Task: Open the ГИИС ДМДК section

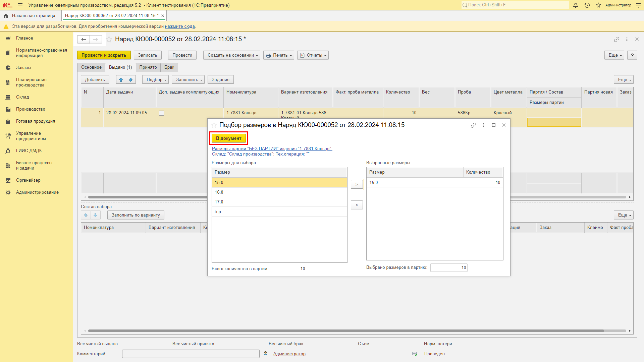Action: click(x=29, y=151)
